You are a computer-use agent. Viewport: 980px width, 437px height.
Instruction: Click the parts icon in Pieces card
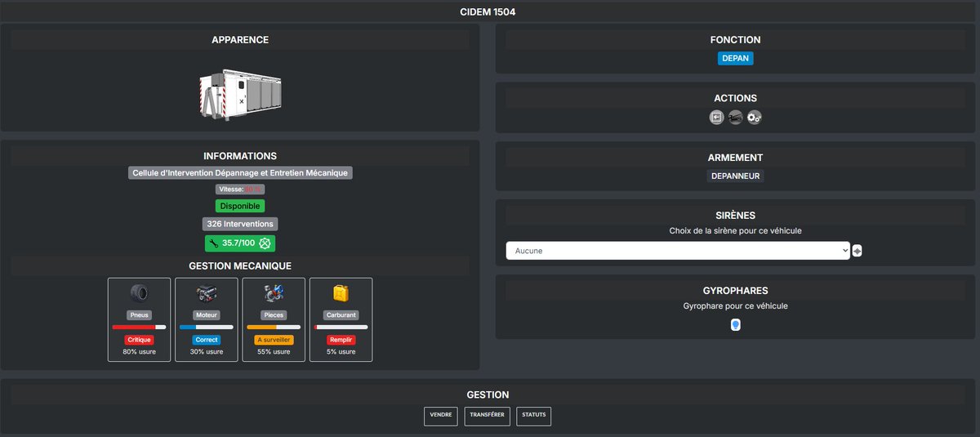click(x=274, y=293)
